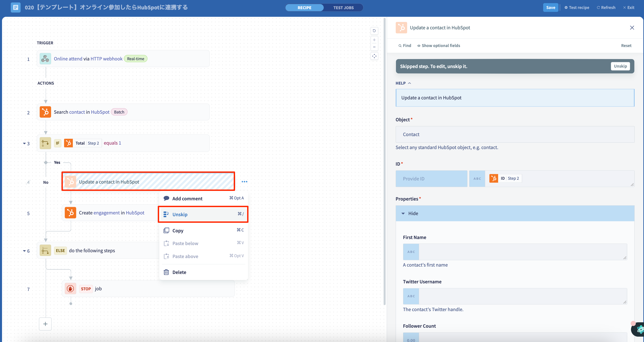
Task: Exit the recipe editor
Action: (x=629, y=7)
